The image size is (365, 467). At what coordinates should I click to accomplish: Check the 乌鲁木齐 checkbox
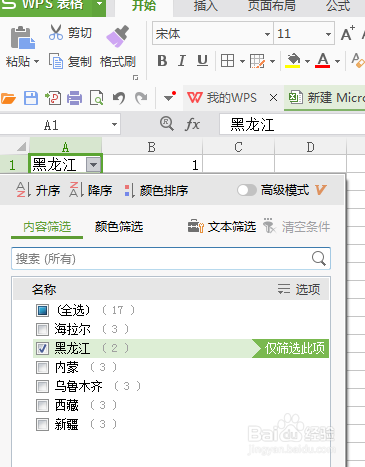[42, 387]
